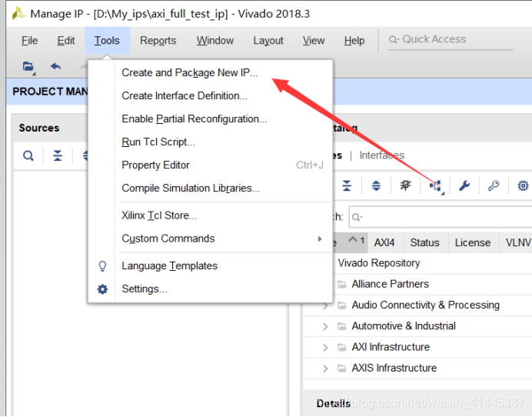Click Expand All icon in IP Catalog

[376, 185]
